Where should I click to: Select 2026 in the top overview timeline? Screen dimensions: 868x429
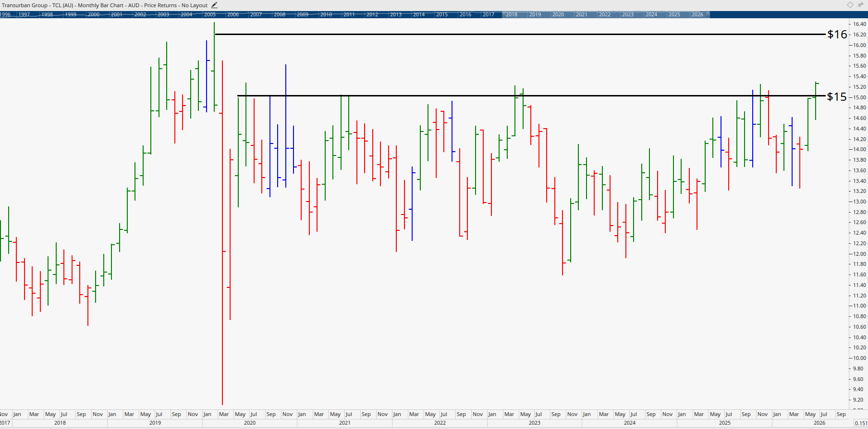pyautogui.click(x=697, y=14)
